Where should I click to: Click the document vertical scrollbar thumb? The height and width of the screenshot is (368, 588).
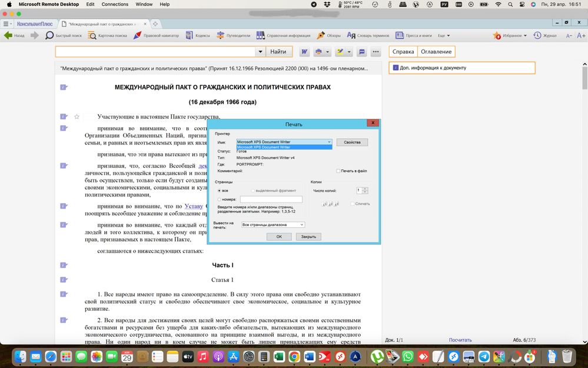tap(584, 78)
